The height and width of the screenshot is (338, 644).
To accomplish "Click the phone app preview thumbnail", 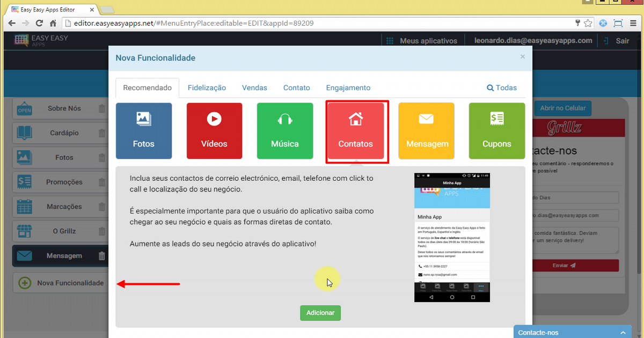I will (x=452, y=236).
